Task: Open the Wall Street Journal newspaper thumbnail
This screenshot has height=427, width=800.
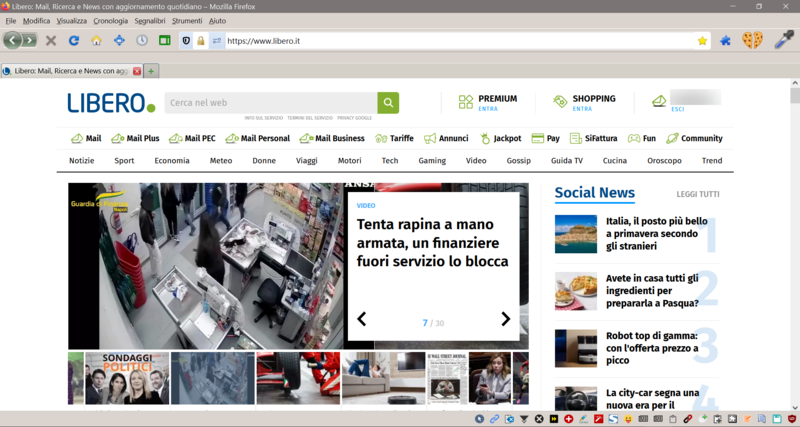Action: 447,378
